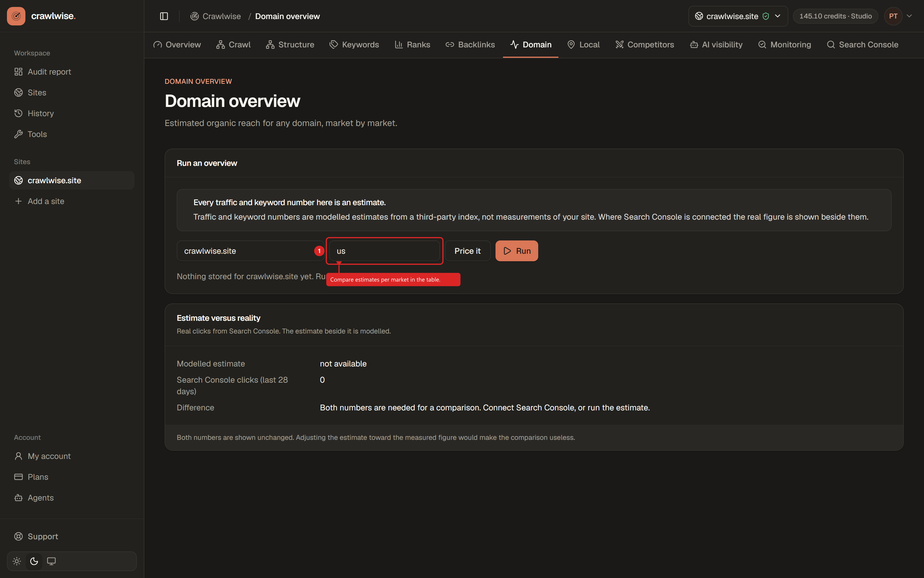Open the Crawl tab
Screen dimensions: 924x578
(234, 45)
